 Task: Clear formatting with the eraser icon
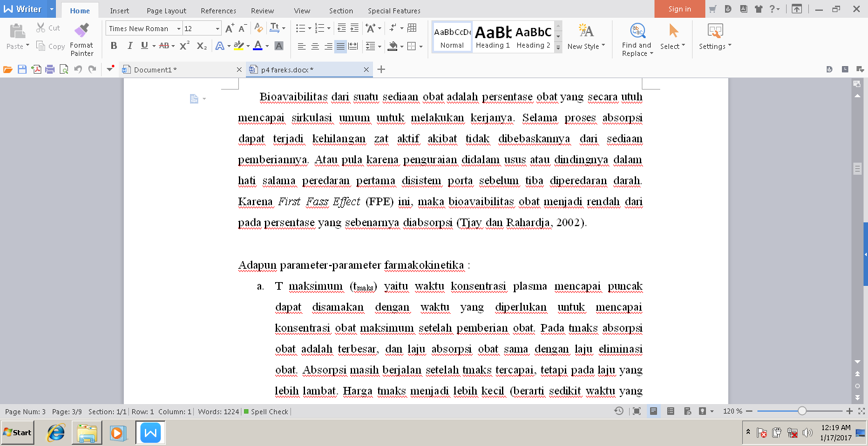coord(258,29)
